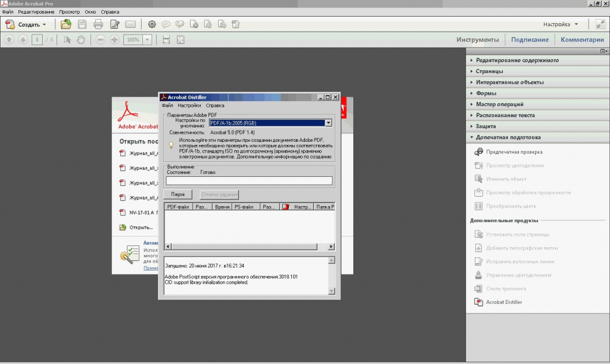This screenshot has width=610, height=364.
Task: Click the zoom out minus icon
Action: pyautogui.click(x=100, y=40)
